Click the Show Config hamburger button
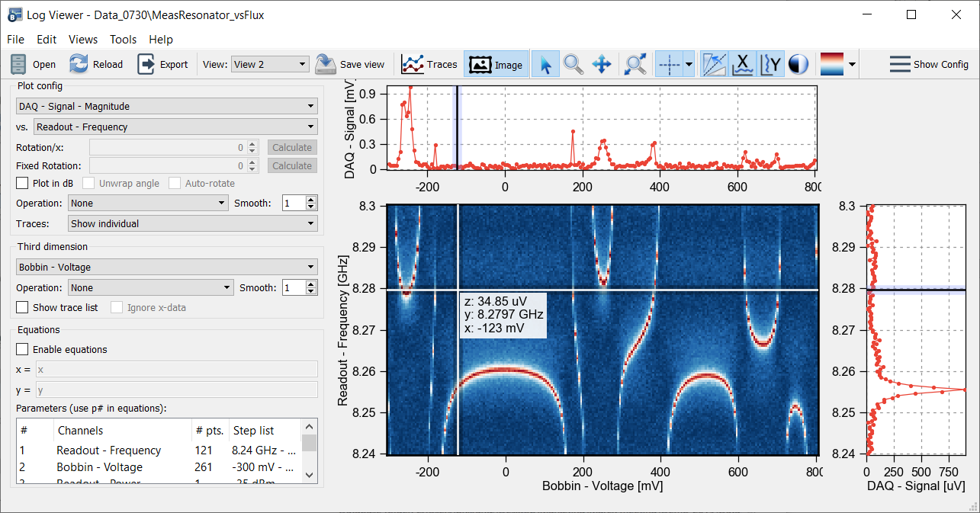Viewport: 980px width, 513px height. (x=929, y=64)
